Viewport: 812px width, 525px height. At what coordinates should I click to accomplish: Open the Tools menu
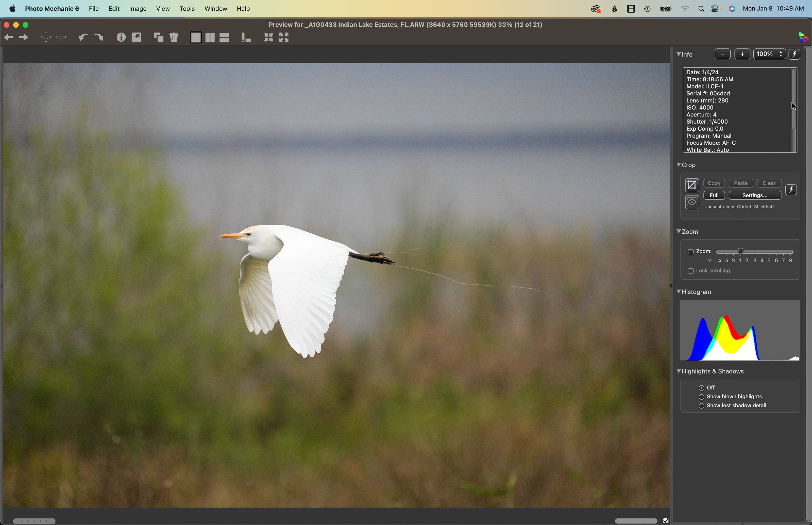pos(187,9)
